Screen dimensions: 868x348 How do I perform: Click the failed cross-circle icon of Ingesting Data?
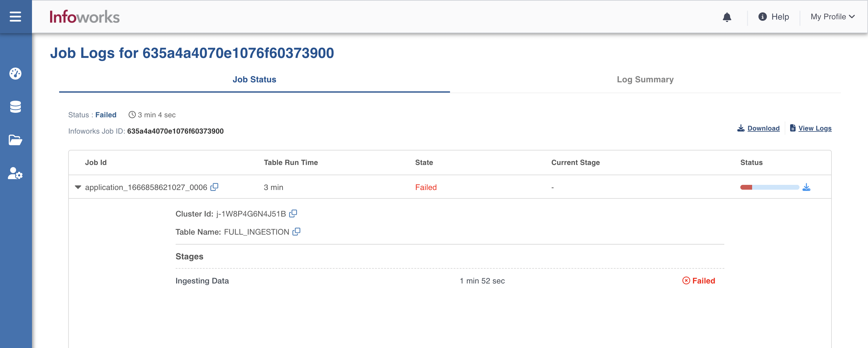point(686,280)
